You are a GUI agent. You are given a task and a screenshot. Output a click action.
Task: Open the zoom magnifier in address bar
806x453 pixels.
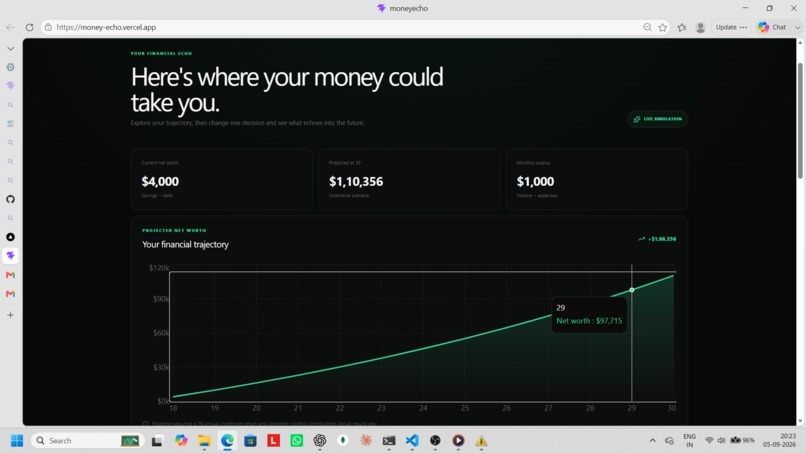(647, 27)
